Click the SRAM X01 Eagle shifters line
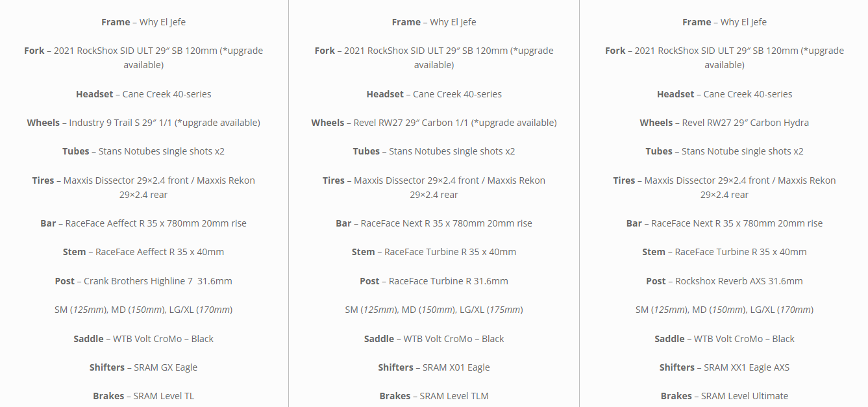Image resolution: width=868 pixels, height=407 pixels. 434,367
